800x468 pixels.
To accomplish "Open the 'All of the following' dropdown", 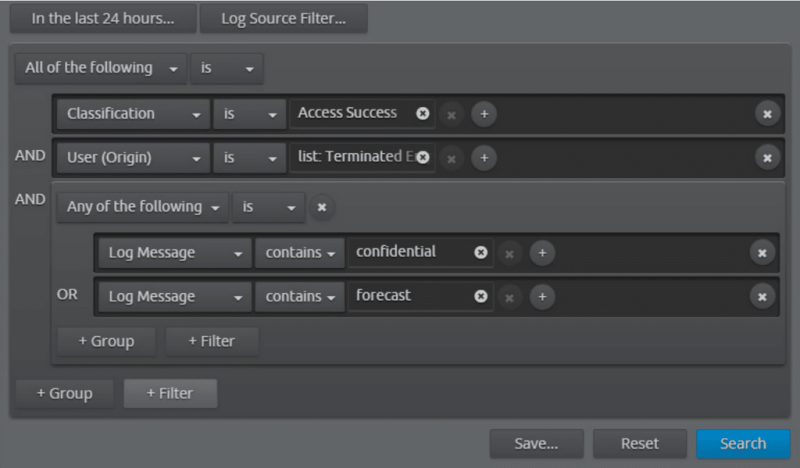I will tap(98, 68).
